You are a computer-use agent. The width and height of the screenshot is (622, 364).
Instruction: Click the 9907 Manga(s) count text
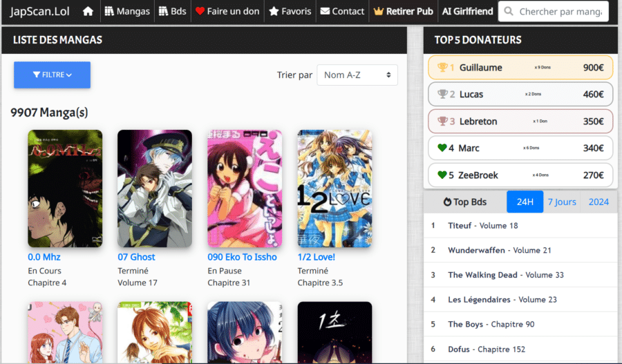tap(49, 113)
